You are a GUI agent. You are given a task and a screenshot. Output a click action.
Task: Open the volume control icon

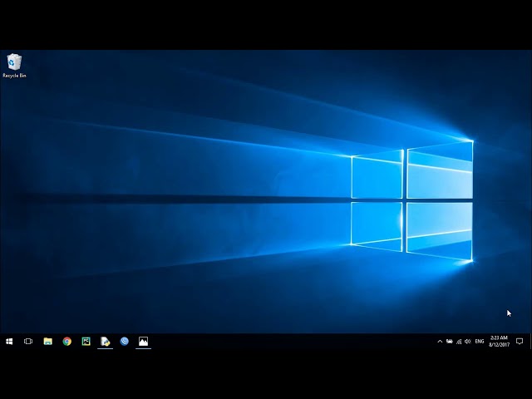(468, 342)
